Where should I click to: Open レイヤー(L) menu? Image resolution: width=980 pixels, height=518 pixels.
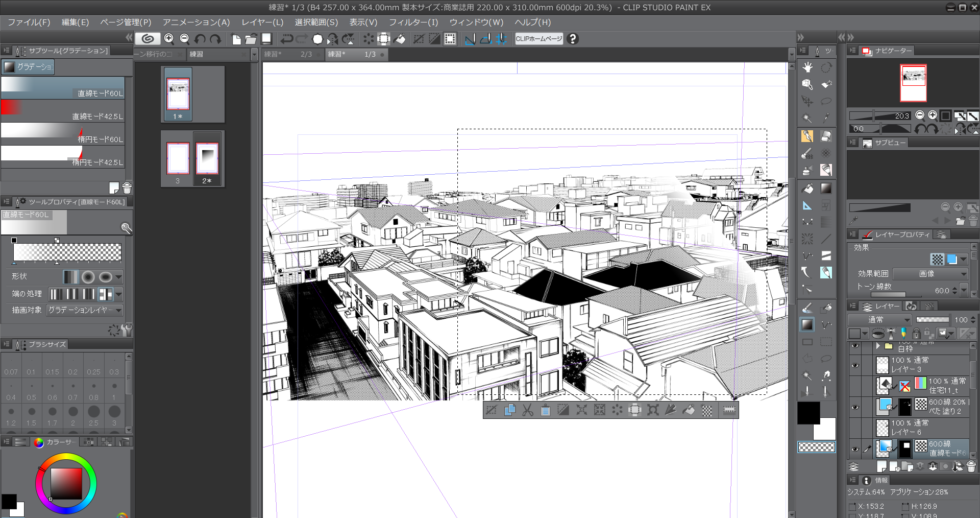click(x=262, y=22)
